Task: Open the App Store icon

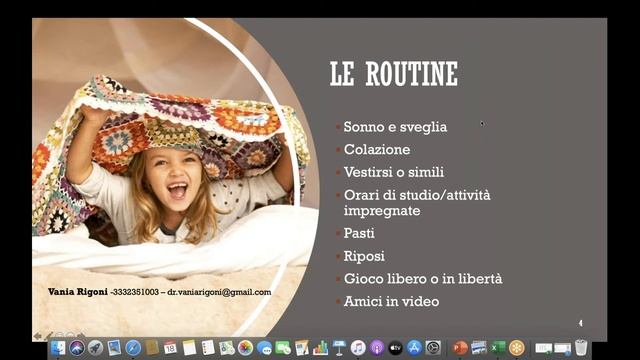Action: pyautogui.click(x=414, y=348)
